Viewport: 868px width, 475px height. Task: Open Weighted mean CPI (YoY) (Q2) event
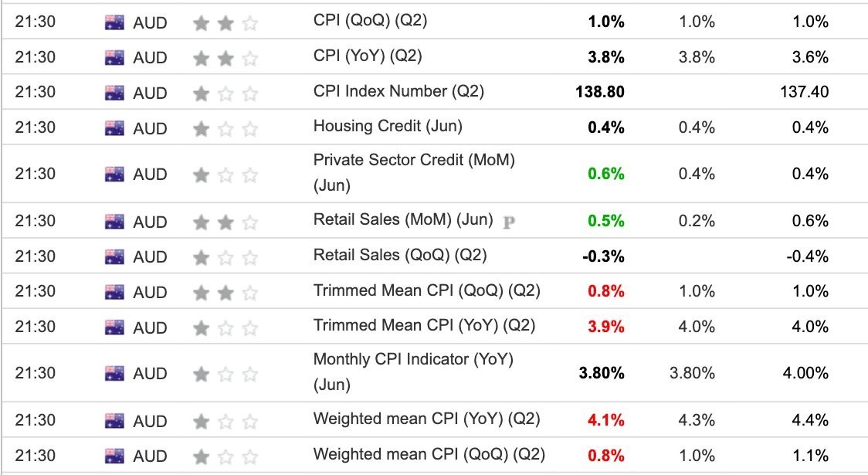point(426,419)
